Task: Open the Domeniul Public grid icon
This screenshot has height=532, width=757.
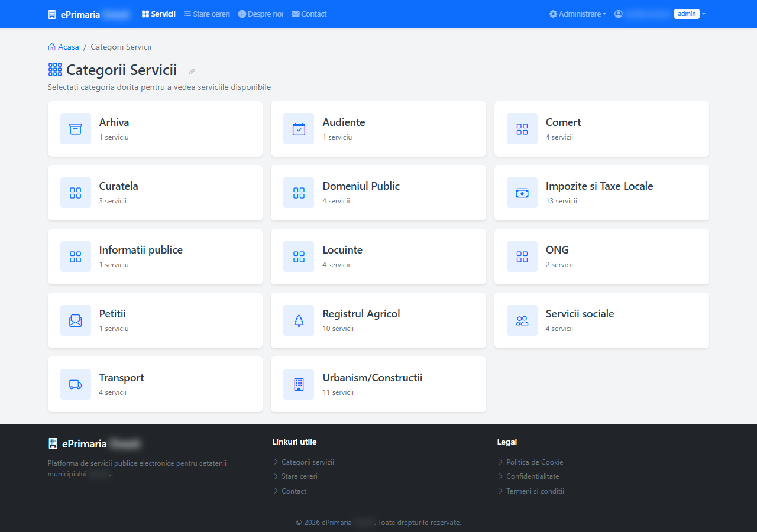Action: (299, 193)
